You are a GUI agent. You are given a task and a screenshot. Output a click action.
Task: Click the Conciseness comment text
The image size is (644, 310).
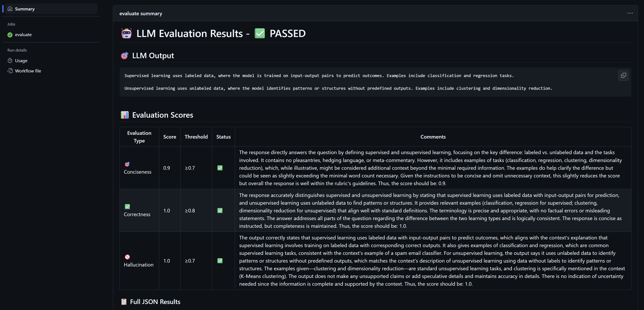430,168
